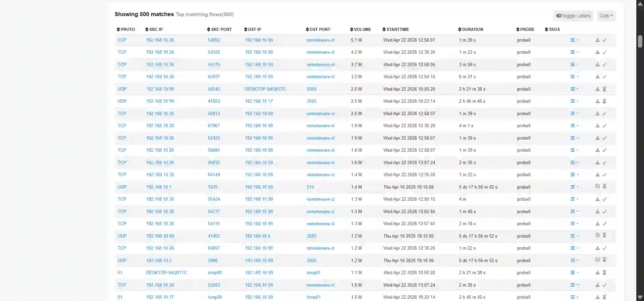This screenshot has width=644, height=301.
Task: Sort table by DST IP column
Action: (253, 30)
